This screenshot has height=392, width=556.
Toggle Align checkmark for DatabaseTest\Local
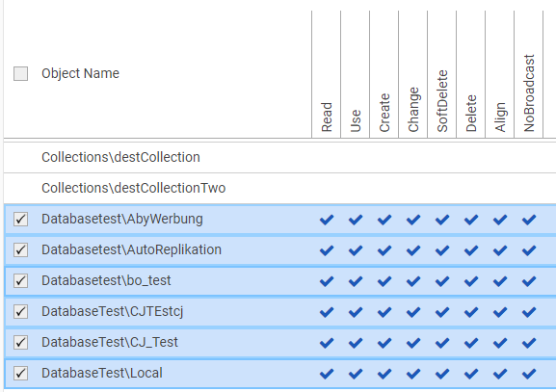coord(499,374)
